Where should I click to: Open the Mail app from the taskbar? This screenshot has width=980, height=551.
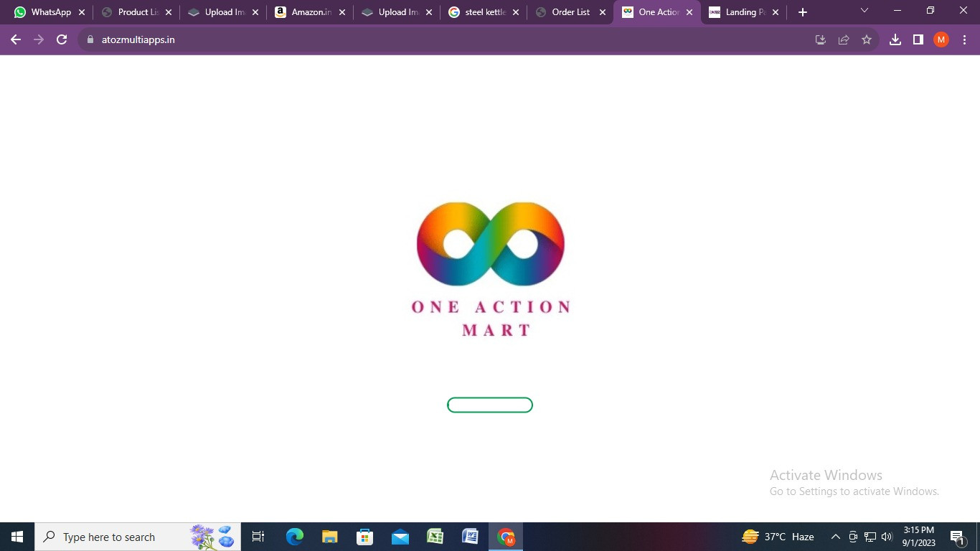tap(400, 537)
